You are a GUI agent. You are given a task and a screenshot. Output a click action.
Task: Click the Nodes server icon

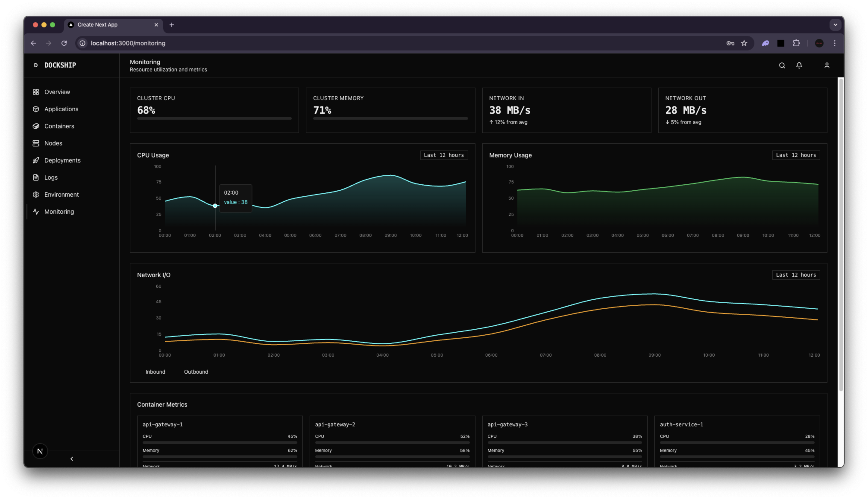tap(36, 143)
